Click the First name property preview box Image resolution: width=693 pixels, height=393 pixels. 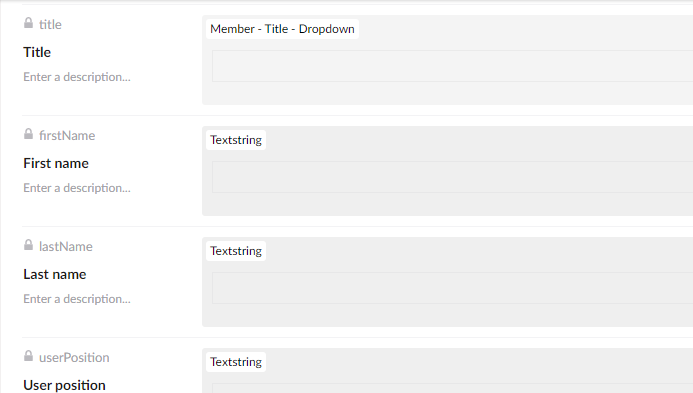(x=452, y=177)
